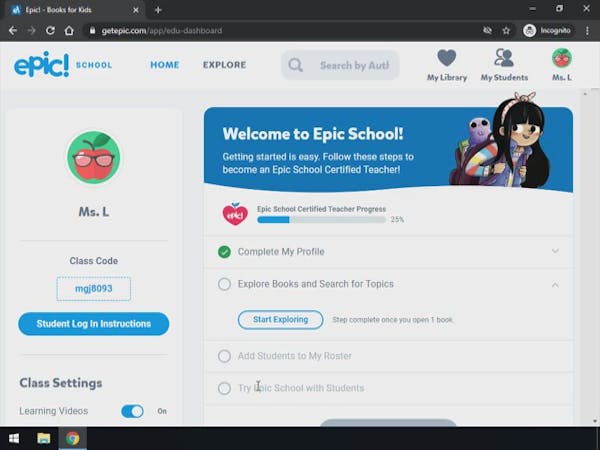Click the large apple profile picture
The image size is (600, 450).
(93, 157)
